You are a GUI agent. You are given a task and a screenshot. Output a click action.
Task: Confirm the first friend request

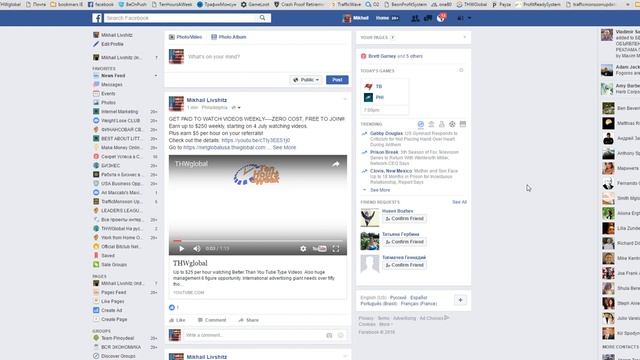click(x=404, y=219)
